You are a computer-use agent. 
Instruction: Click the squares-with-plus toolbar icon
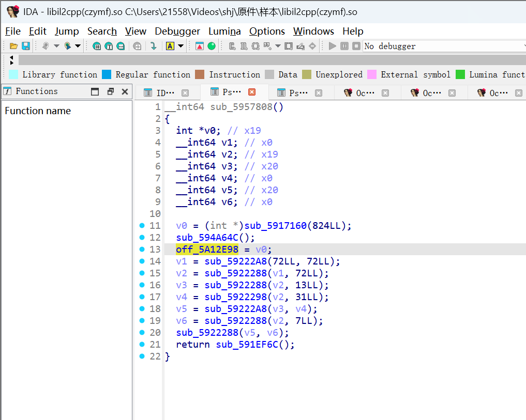pyautogui.click(x=267, y=46)
